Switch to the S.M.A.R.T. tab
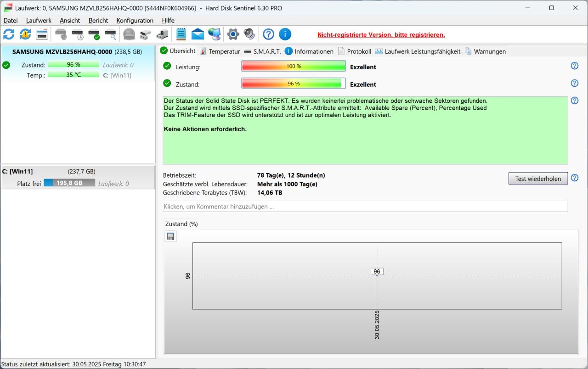 click(x=262, y=51)
